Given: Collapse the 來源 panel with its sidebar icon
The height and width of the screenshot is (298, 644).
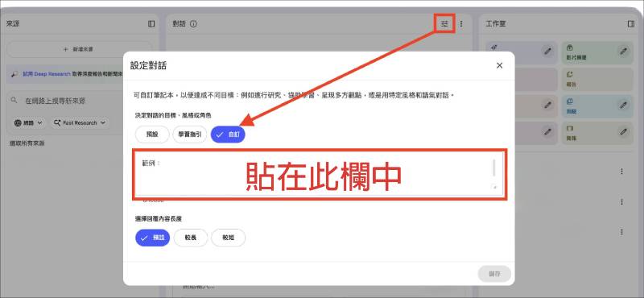Looking at the screenshot, I should pos(151,24).
